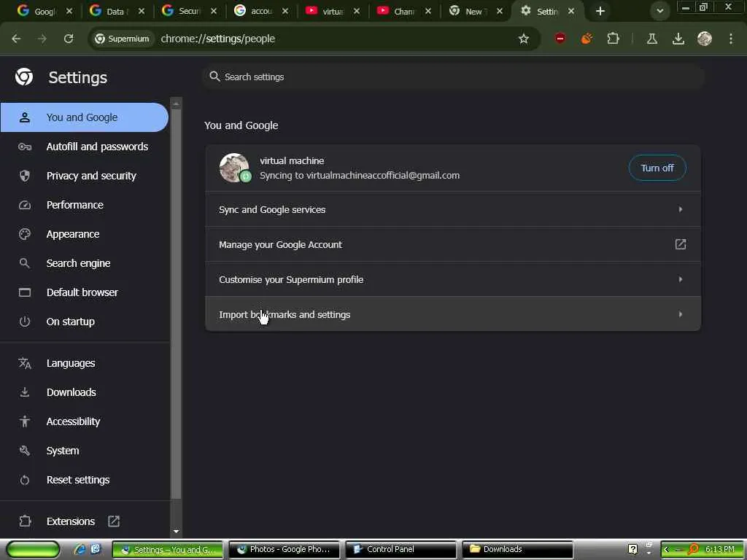The width and height of the screenshot is (747, 560).
Task: Click the external-link icon beside Extensions
Action: click(114, 521)
